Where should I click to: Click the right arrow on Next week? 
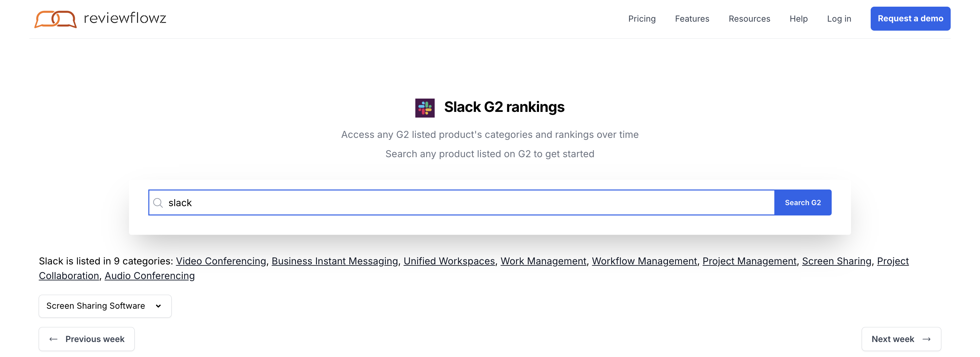[x=926, y=339]
